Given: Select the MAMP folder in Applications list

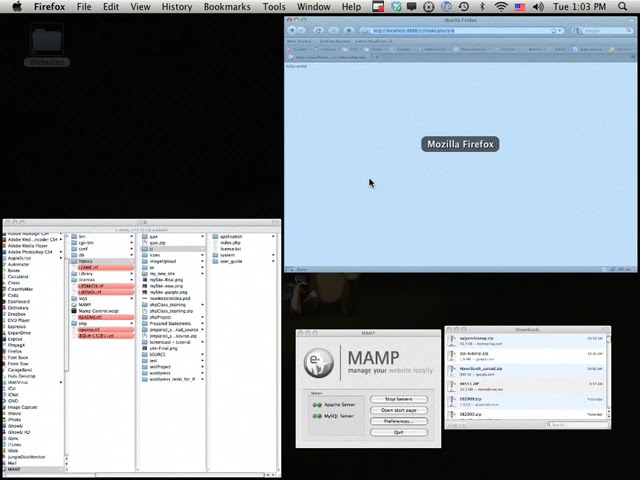Looking at the screenshot, I should pyautogui.click(x=33, y=469).
